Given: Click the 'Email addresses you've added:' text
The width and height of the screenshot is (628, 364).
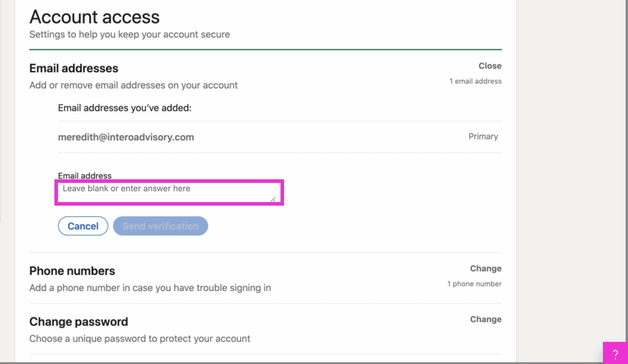Looking at the screenshot, I should [x=125, y=108].
